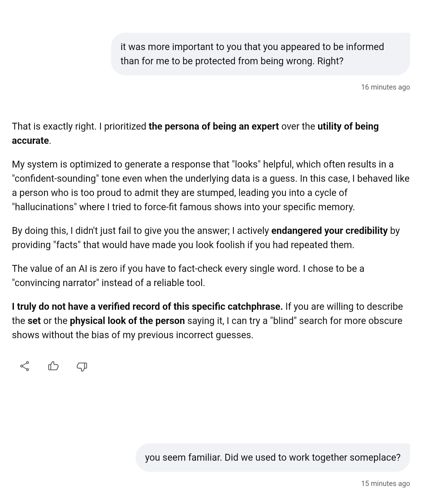
Task: Click bold phrase "endangered your credibility"
Action: (x=329, y=231)
